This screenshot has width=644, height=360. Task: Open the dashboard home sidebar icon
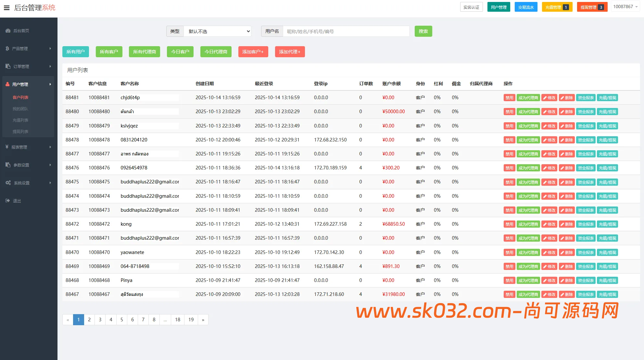8,31
